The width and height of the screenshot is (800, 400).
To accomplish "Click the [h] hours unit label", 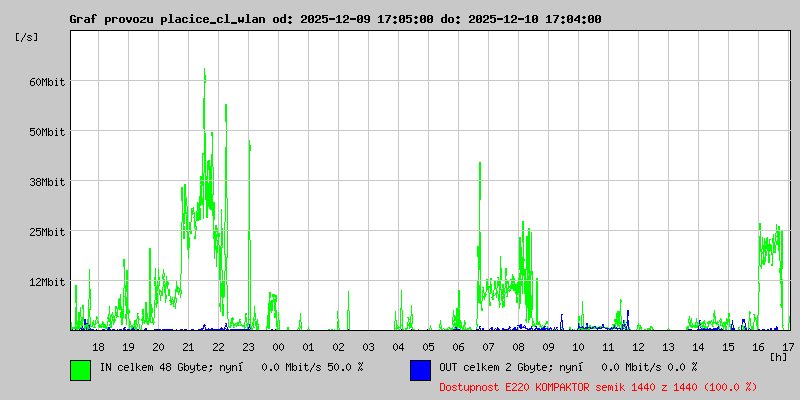I will [x=778, y=356].
